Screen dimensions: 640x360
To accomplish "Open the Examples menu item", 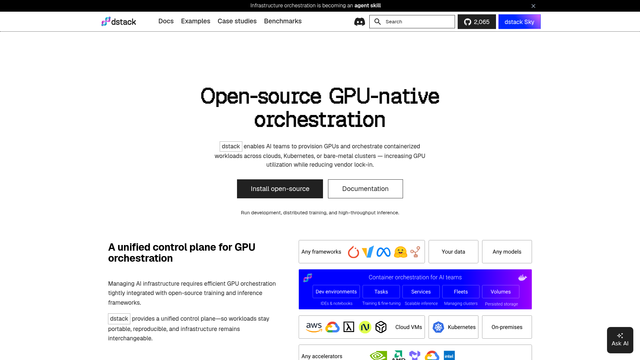I will 196,21.
